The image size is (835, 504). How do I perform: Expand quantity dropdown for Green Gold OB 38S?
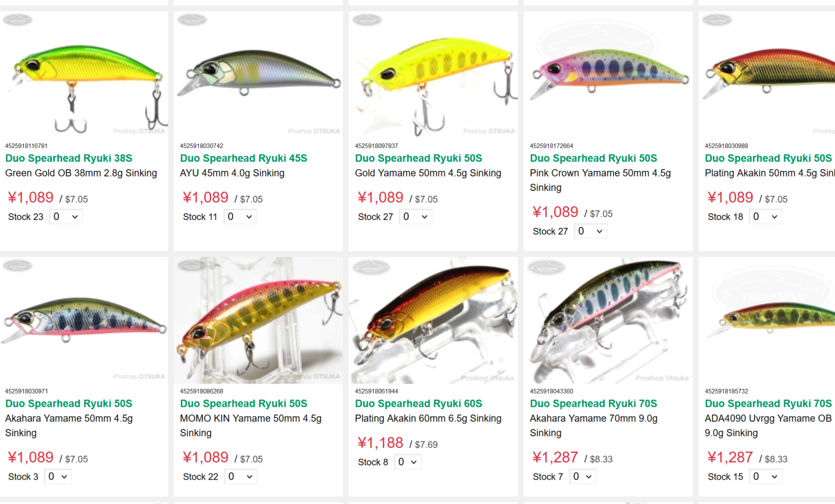click(66, 217)
